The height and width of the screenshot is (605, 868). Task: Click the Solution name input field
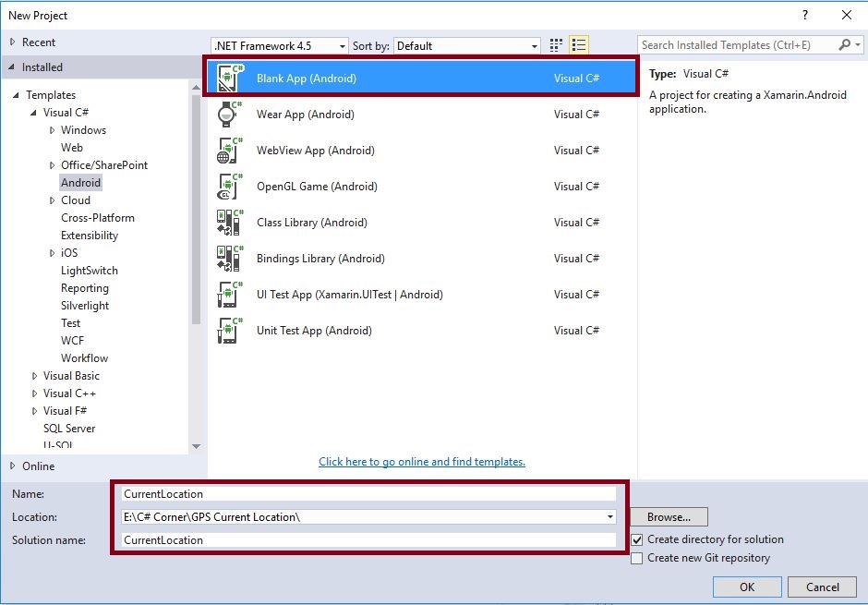click(x=368, y=539)
